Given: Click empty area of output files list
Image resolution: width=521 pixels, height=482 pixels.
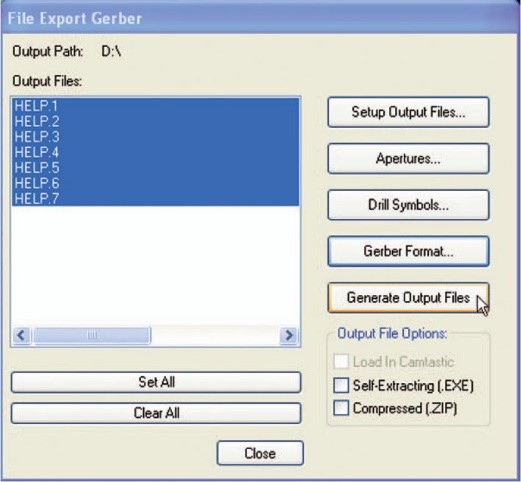Looking at the screenshot, I should pyautogui.click(x=156, y=266).
